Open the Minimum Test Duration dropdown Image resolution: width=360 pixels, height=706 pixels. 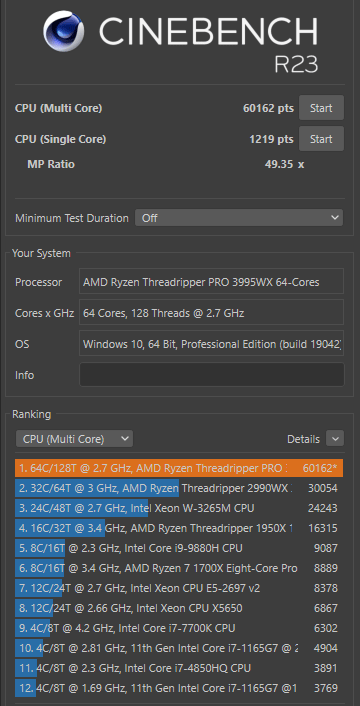click(x=239, y=218)
